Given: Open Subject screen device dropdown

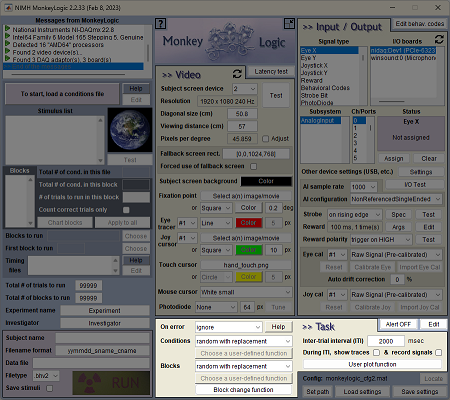Looking at the screenshot, I should [x=245, y=89].
